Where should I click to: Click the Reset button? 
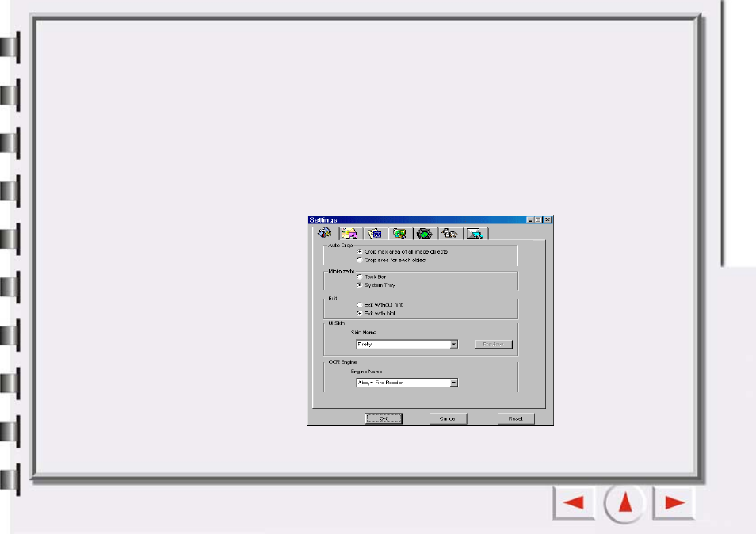tap(516, 418)
